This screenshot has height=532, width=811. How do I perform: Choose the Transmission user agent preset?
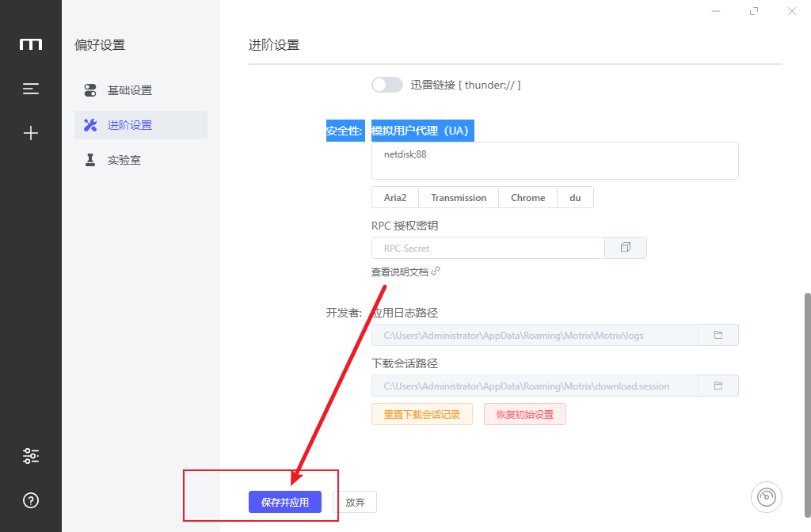click(x=459, y=197)
